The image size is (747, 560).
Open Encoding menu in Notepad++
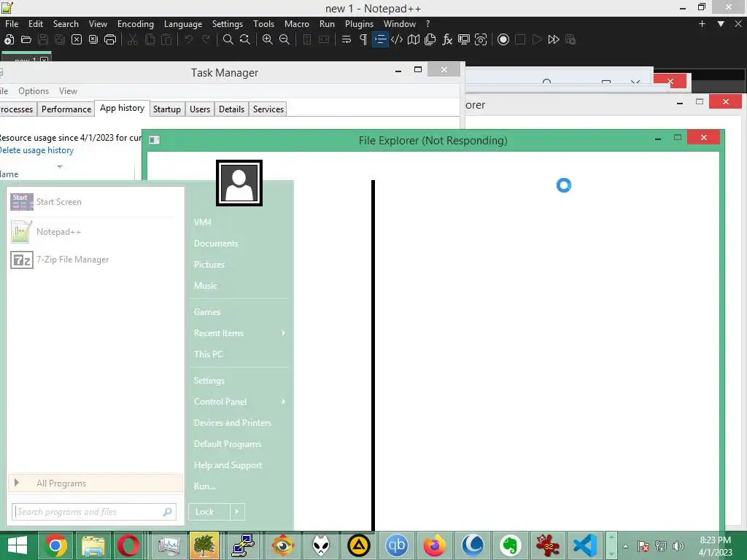pyautogui.click(x=136, y=24)
